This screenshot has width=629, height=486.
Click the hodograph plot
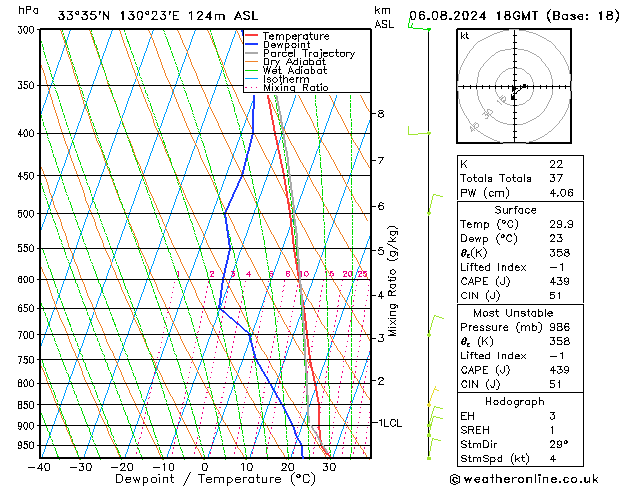tap(514, 86)
